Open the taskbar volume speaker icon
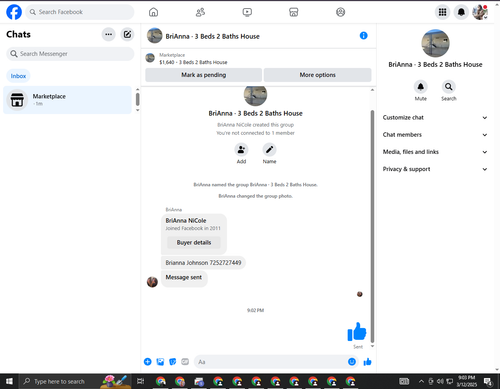Image resolution: width=500 pixels, height=389 pixels. click(x=440, y=381)
